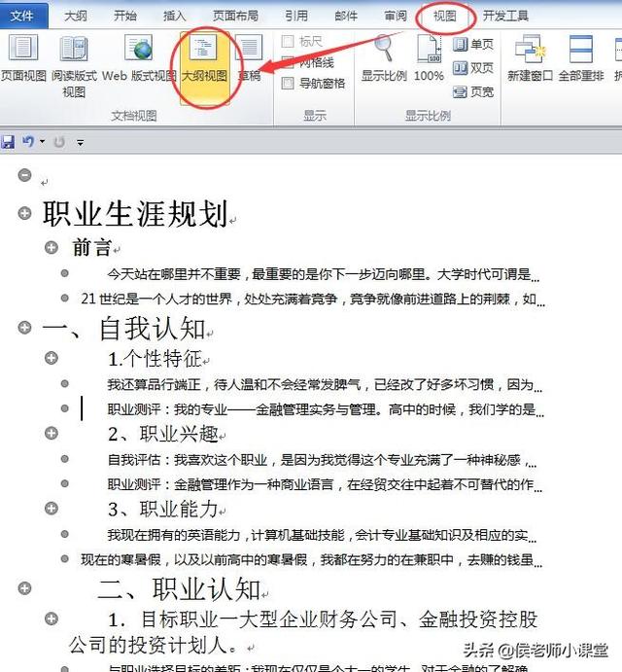The height and width of the screenshot is (672, 622).
Task: Open the Outlining (大纲) tab
Action: tap(76, 16)
